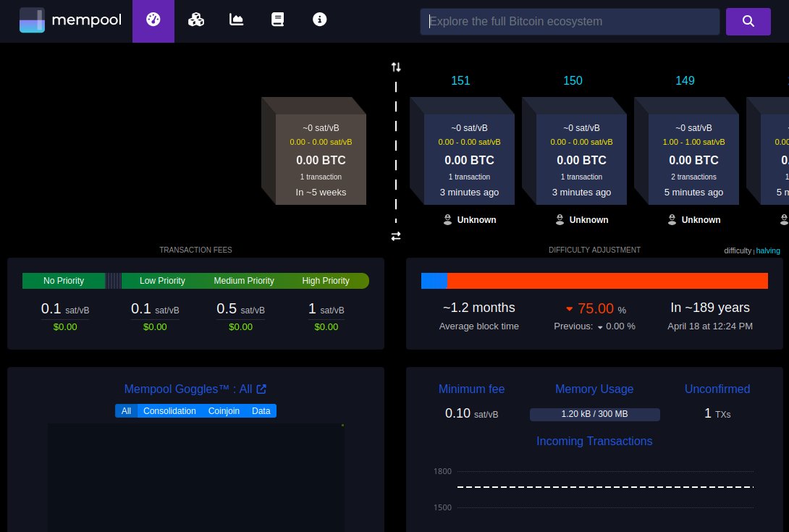
Task: Click the 0.10 sat/vB minimum fee value
Action: [x=471, y=414]
